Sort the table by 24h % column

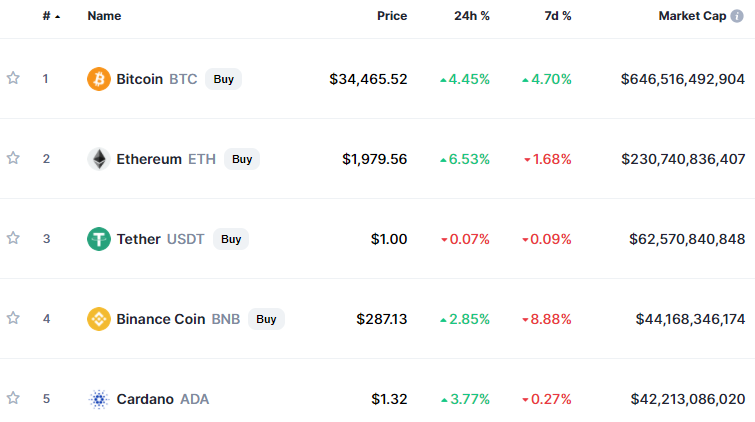[x=472, y=16]
